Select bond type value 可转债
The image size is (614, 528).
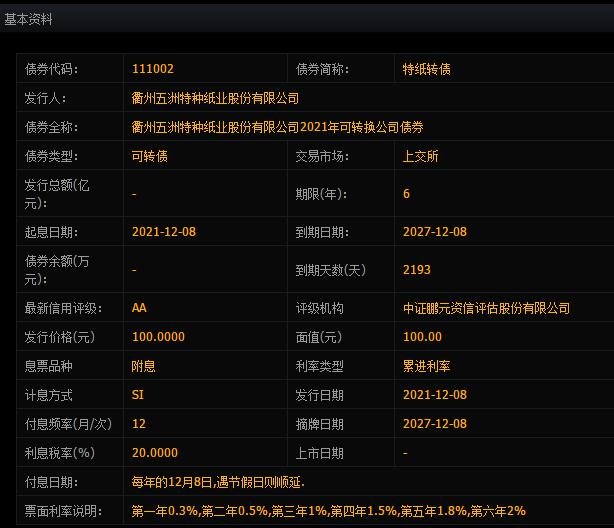coord(150,156)
